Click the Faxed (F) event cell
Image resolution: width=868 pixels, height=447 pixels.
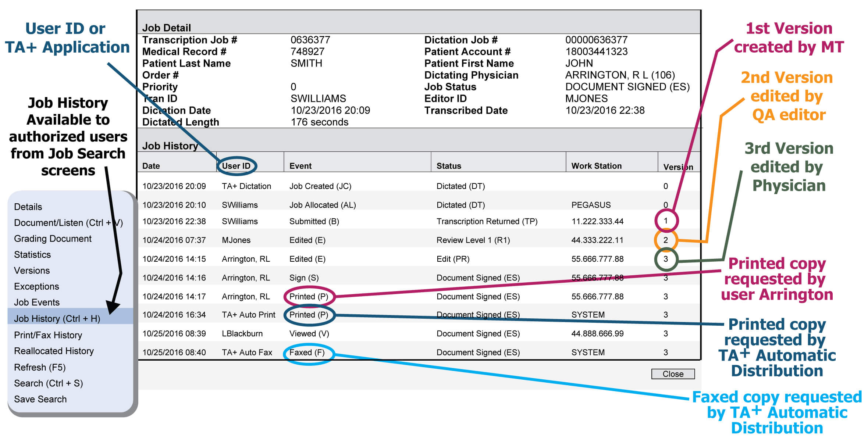(307, 352)
